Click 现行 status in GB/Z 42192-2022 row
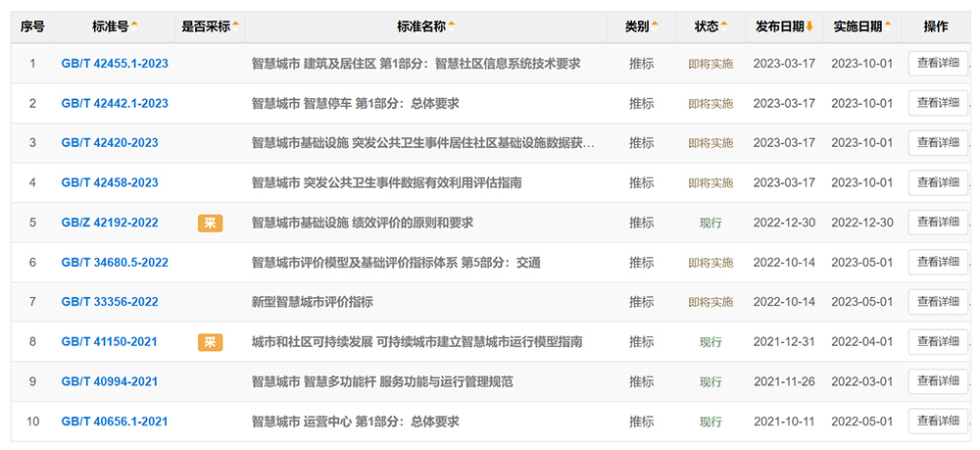Image resolution: width=980 pixels, height=450 pixels. (710, 224)
